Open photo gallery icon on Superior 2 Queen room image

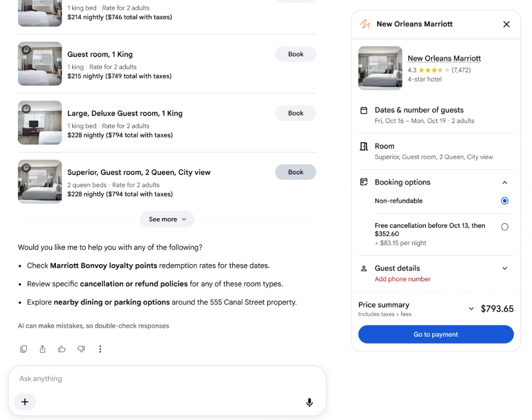coord(26,168)
